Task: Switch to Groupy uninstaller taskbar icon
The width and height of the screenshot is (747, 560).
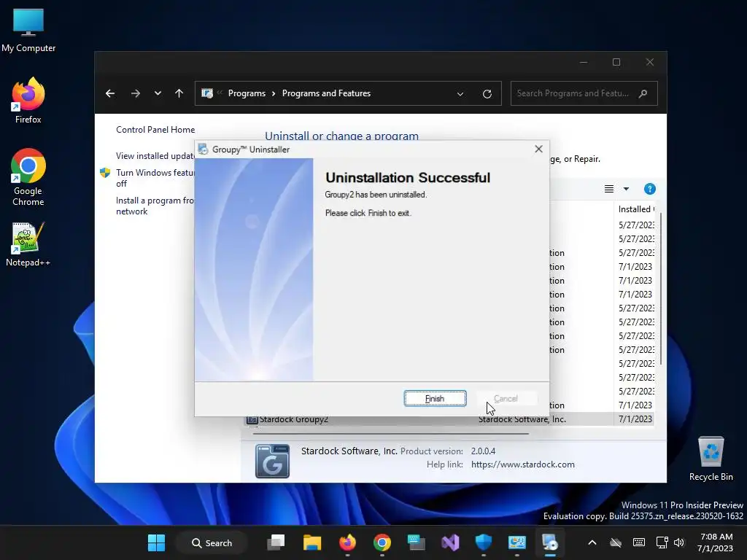Action: [x=550, y=542]
